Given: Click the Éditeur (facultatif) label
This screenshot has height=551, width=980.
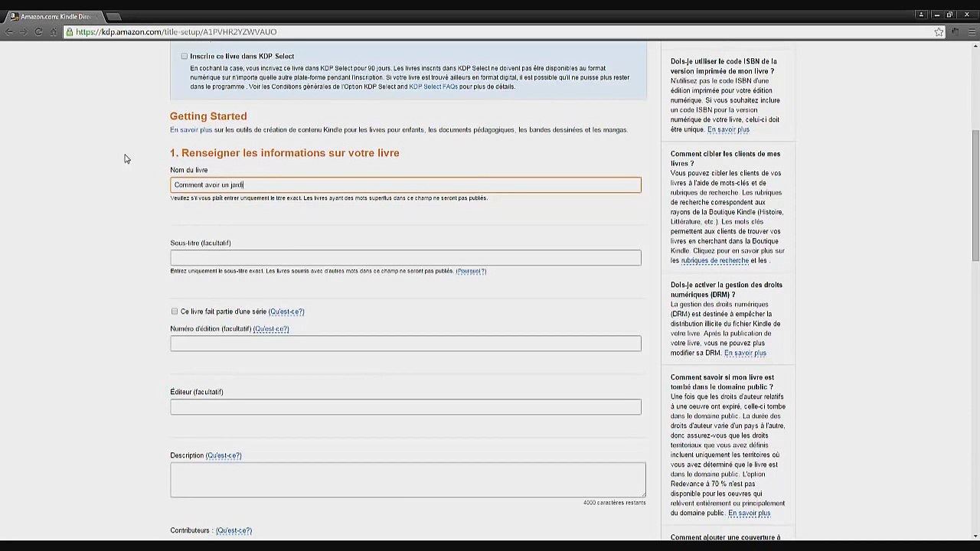Looking at the screenshot, I should pyautogui.click(x=197, y=392).
